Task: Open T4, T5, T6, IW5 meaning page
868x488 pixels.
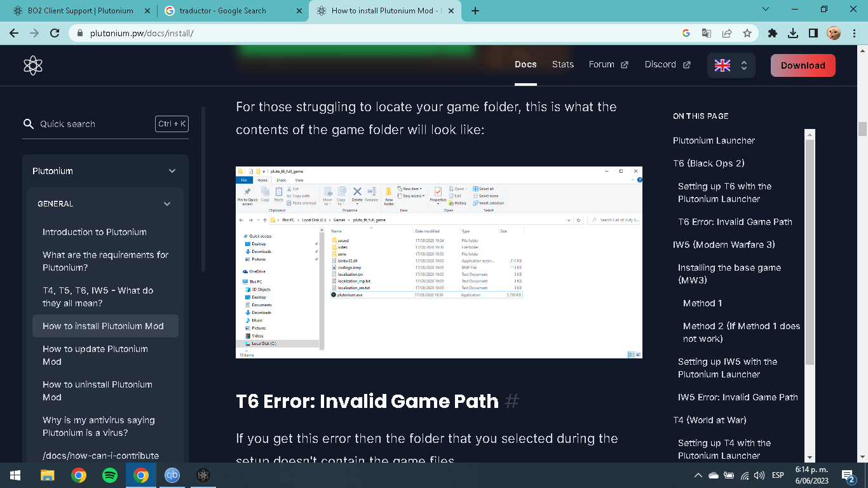Action: (x=98, y=297)
